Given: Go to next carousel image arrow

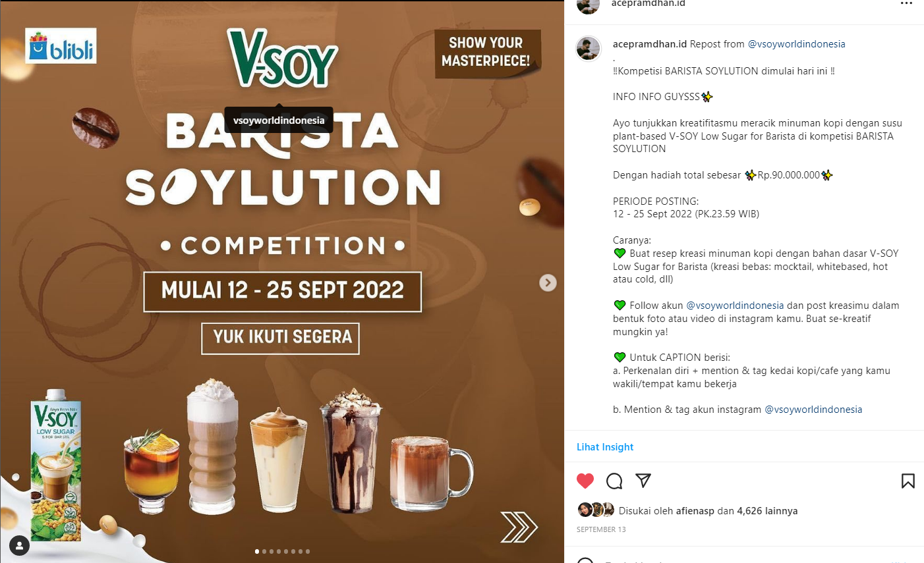Looking at the screenshot, I should click(x=548, y=282).
